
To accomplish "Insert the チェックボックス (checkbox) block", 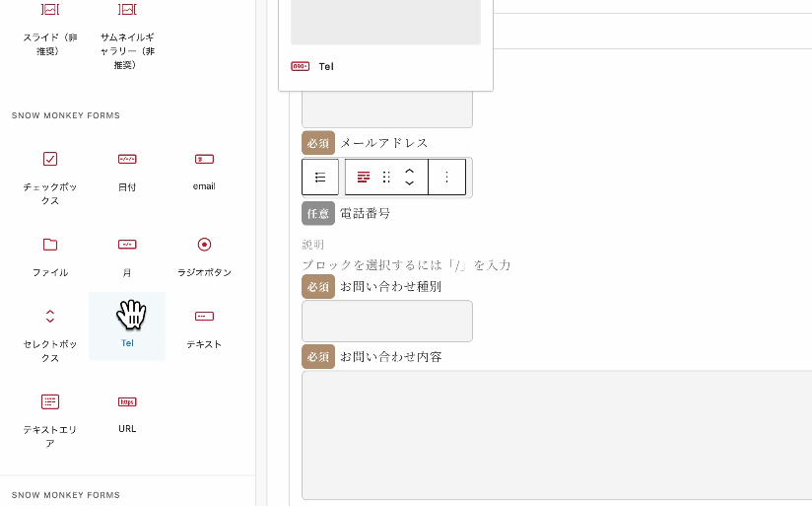I will [50, 172].
